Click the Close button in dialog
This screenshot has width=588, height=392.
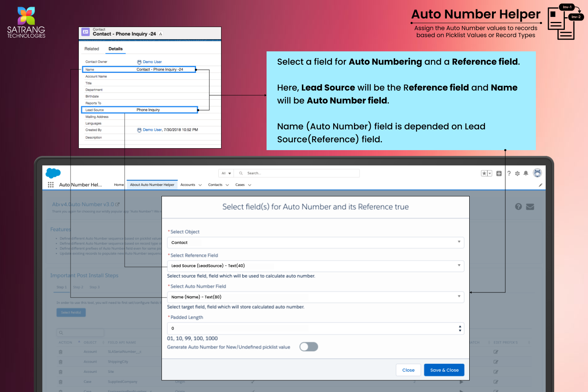[x=408, y=370]
